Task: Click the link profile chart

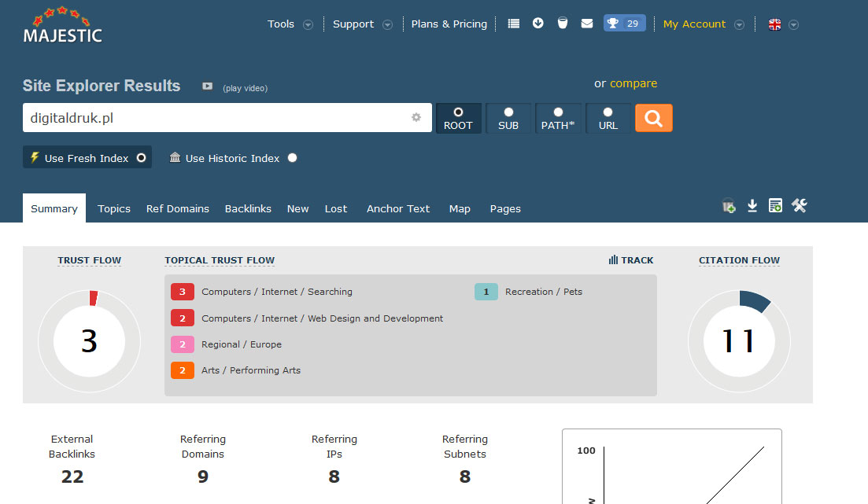Action: (x=672, y=466)
